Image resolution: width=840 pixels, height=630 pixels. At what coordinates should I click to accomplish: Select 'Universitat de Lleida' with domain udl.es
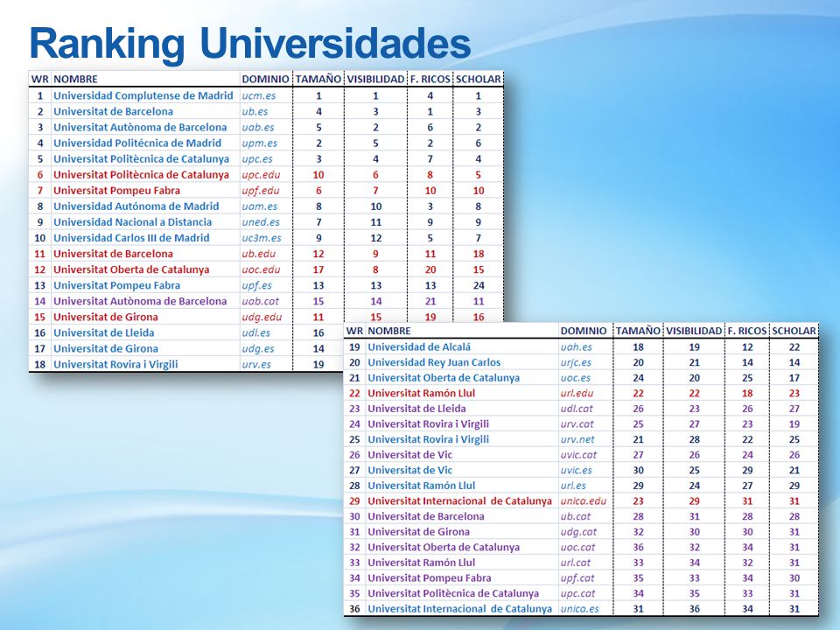tap(103, 332)
